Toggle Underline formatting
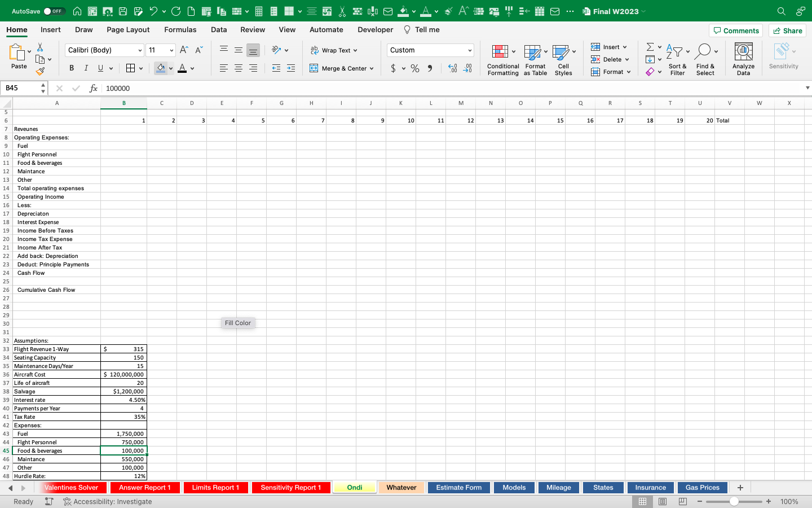This screenshot has height=508, width=812. (100, 68)
